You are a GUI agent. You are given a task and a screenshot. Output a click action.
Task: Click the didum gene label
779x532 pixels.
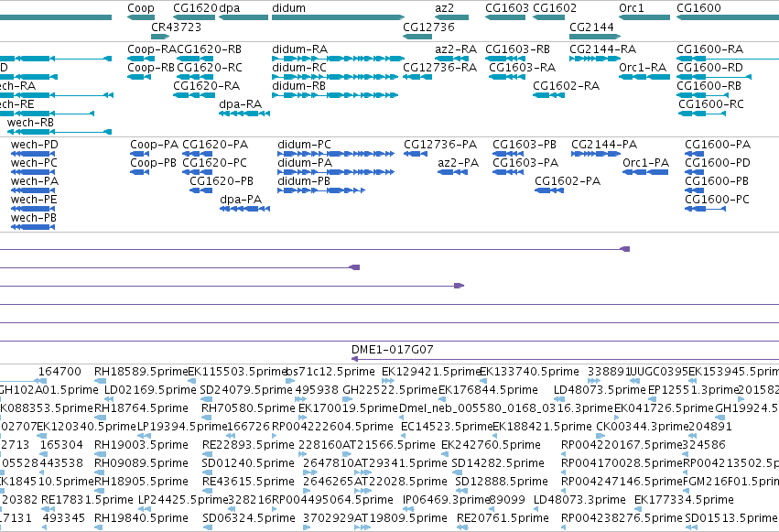click(x=288, y=8)
